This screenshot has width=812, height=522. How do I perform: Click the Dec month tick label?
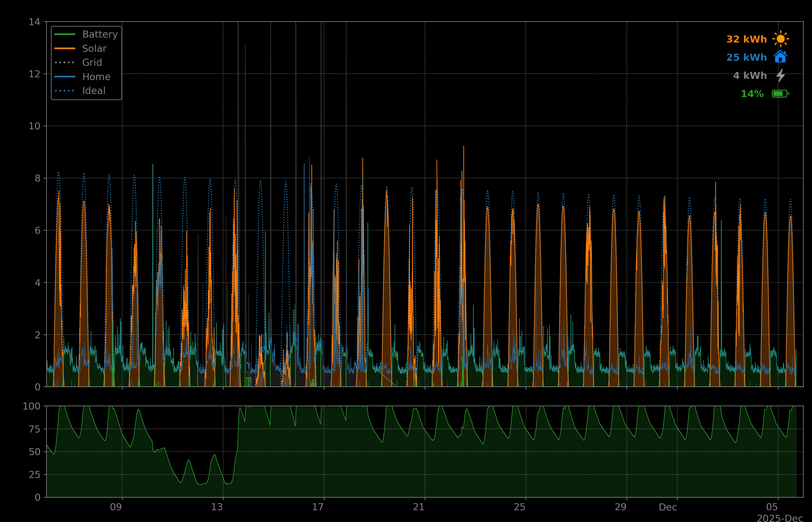pos(668,507)
